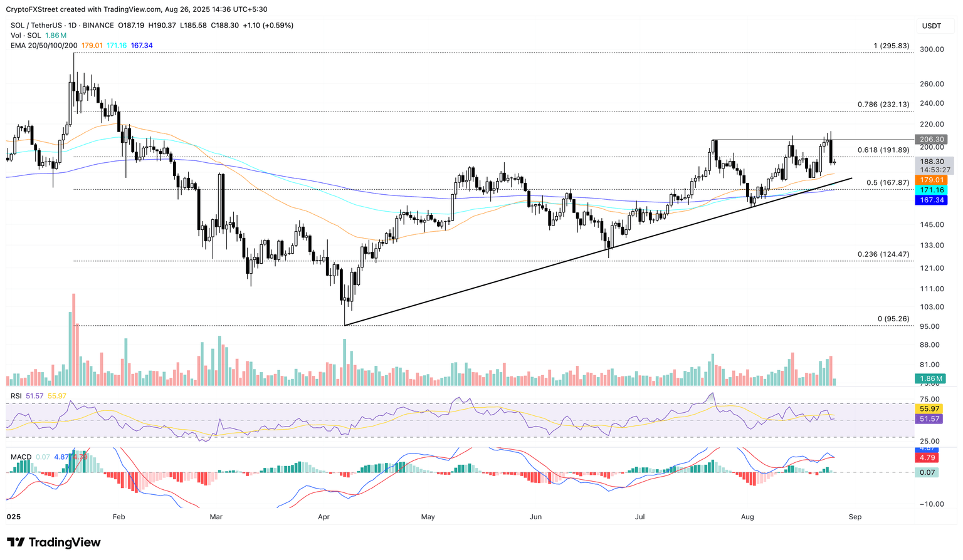Click the TradingView logo at bottom left

point(54,542)
